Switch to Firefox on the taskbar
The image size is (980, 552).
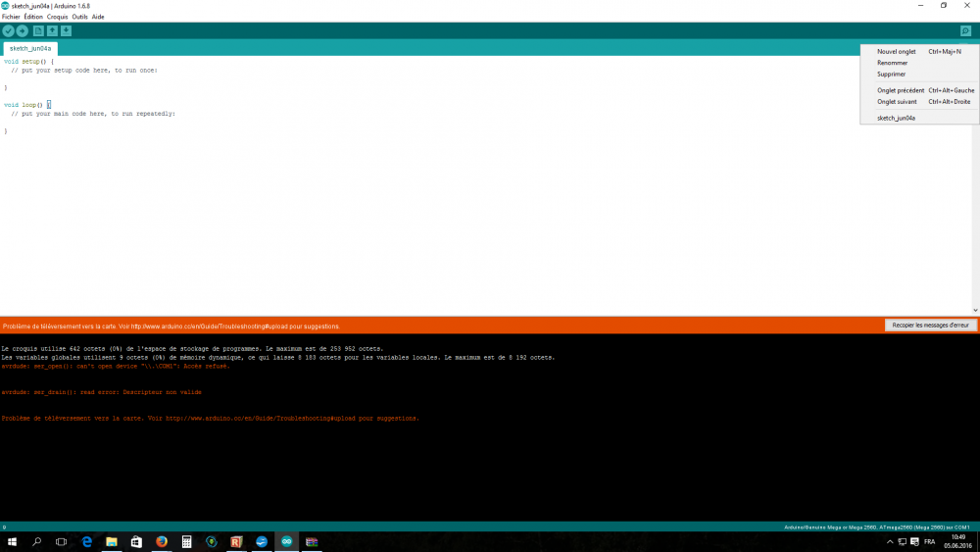(x=162, y=541)
